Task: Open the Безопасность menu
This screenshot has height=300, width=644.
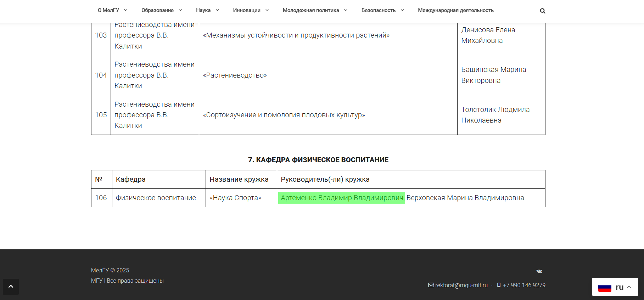Action: coord(379,10)
